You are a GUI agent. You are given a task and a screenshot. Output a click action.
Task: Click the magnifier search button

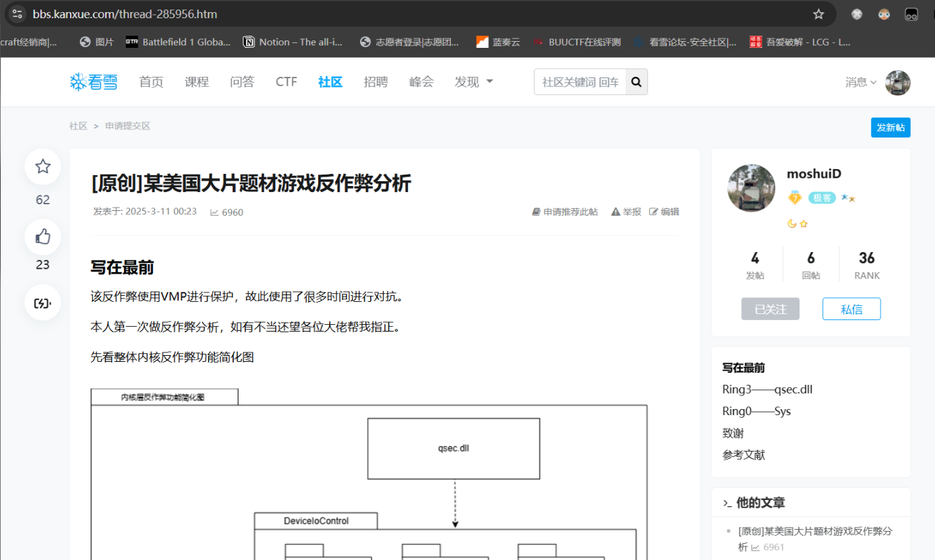click(x=636, y=82)
